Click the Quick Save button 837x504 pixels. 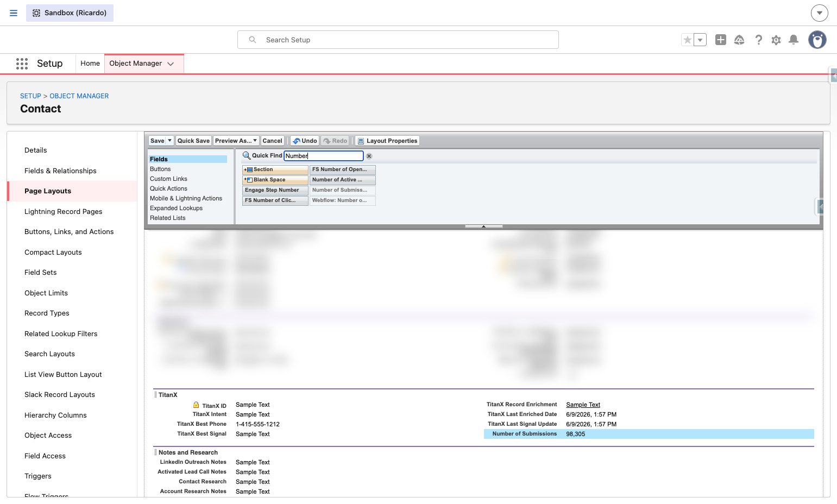pyautogui.click(x=193, y=141)
